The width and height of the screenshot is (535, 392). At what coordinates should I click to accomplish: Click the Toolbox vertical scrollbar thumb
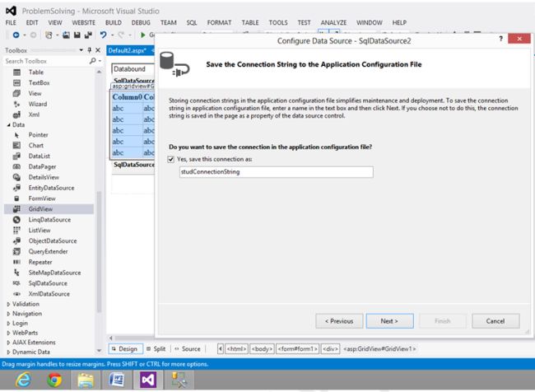[x=100, y=252]
